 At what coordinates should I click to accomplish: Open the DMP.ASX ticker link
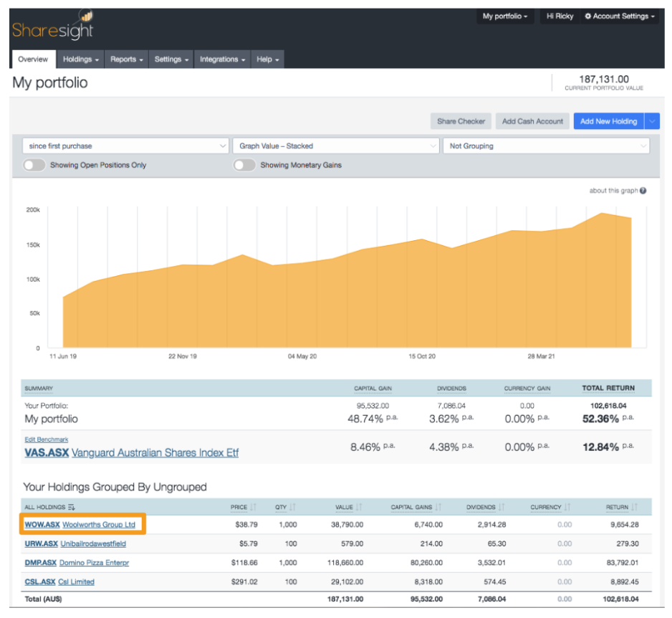tap(41, 563)
